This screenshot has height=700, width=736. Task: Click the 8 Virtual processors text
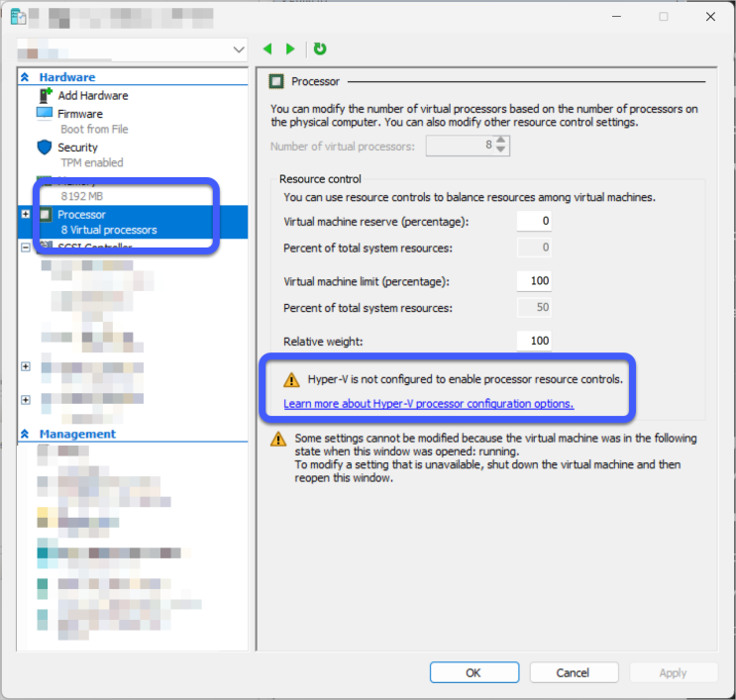(109, 230)
